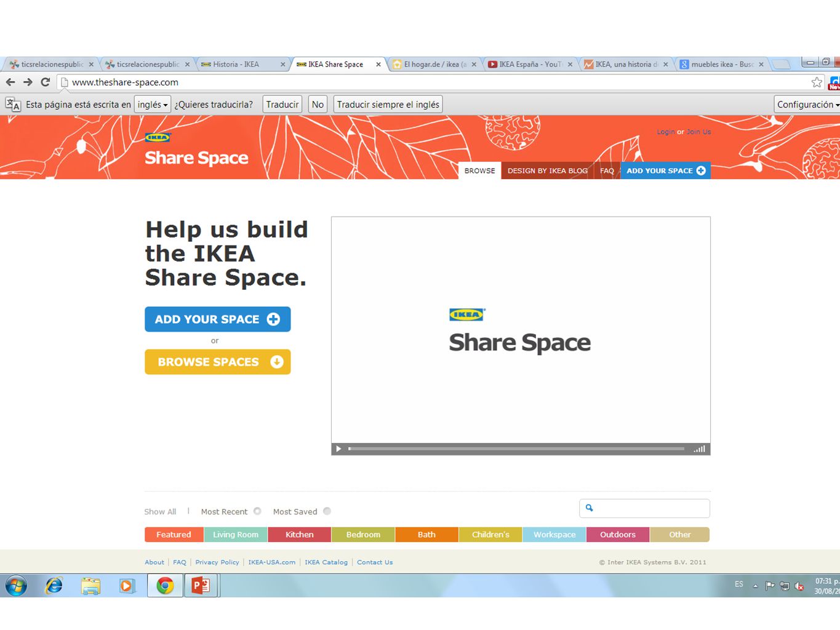Select the Most Saved radio button
The width and height of the screenshot is (840, 630).
click(x=327, y=511)
